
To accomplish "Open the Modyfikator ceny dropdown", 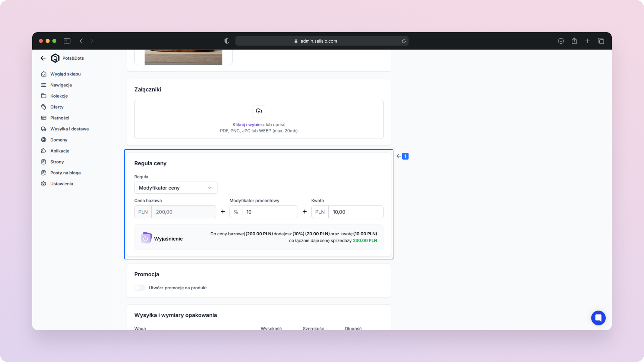I will click(x=176, y=188).
